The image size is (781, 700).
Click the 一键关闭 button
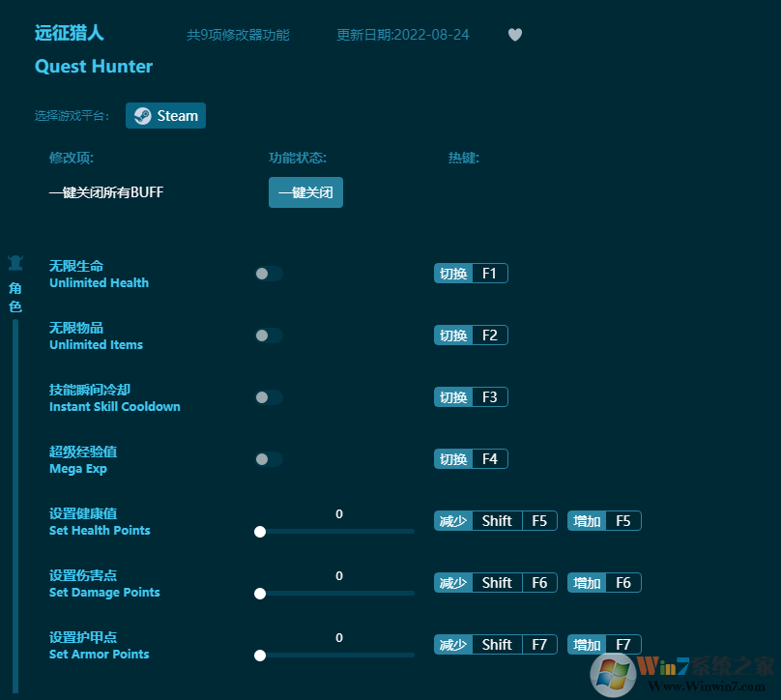(305, 192)
